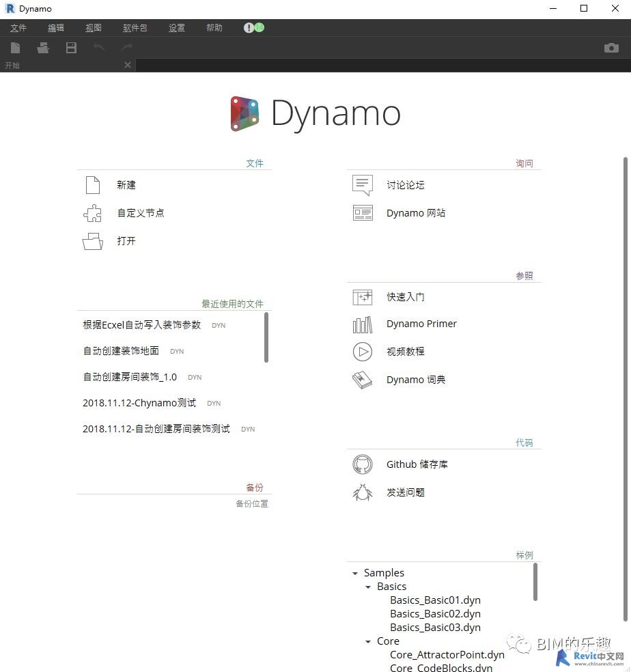Open recent file 自动创建装饰地面
This screenshot has width=631, height=672.
pyautogui.click(x=121, y=351)
